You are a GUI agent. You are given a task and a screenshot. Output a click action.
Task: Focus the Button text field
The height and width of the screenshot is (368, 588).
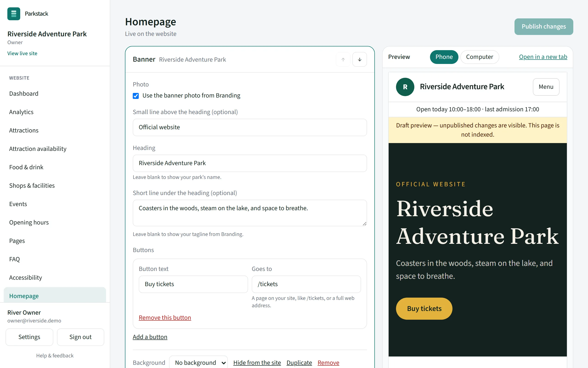(193, 284)
